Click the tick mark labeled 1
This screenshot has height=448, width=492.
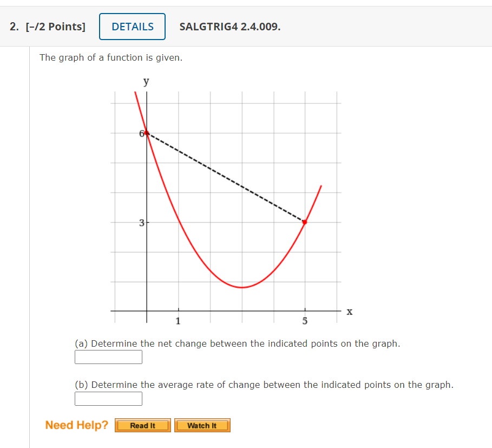click(x=178, y=321)
